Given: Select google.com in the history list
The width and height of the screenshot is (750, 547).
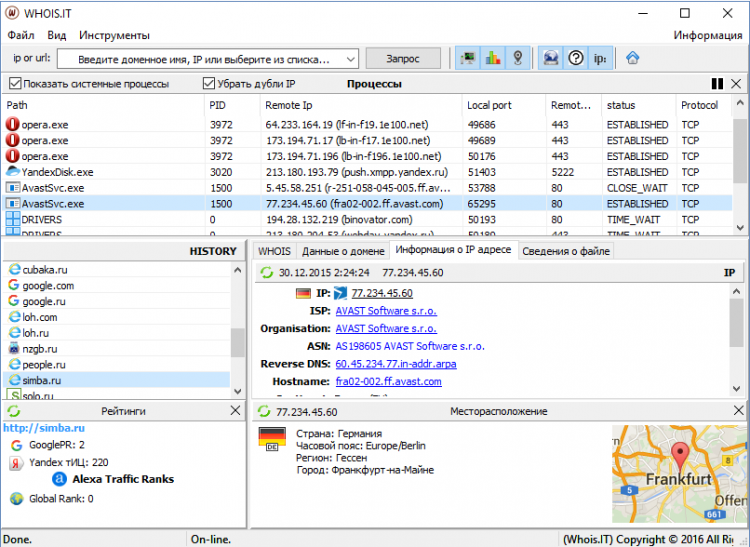Looking at the screenshot, I should (x=48, y=285).
